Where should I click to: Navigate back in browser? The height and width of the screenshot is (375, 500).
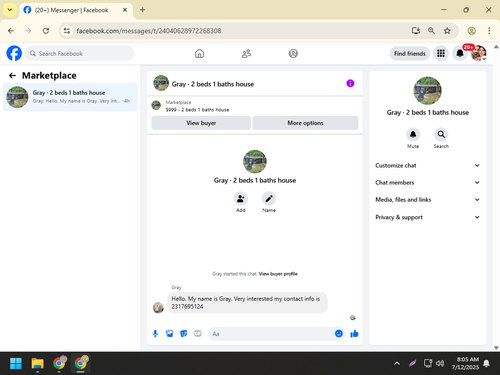click(x=11, y=31)
